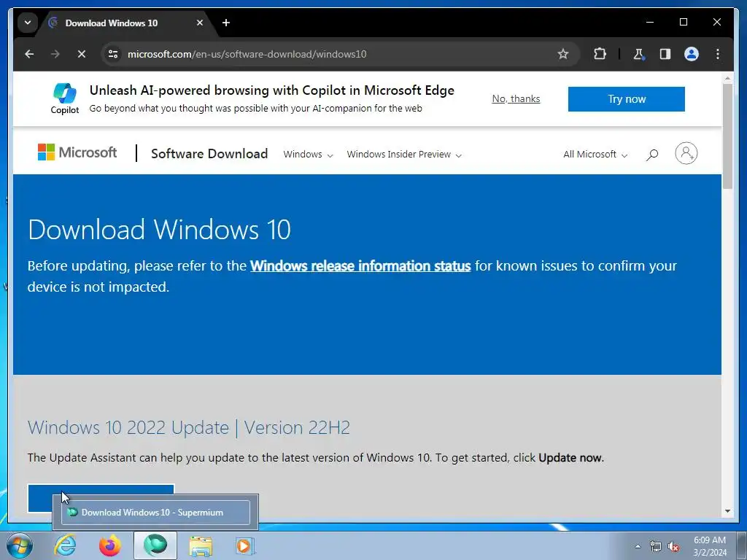The height and width of the screenshot is (560, 747).
Task: Open the browser profile avatar
Action: pos(692,54)
